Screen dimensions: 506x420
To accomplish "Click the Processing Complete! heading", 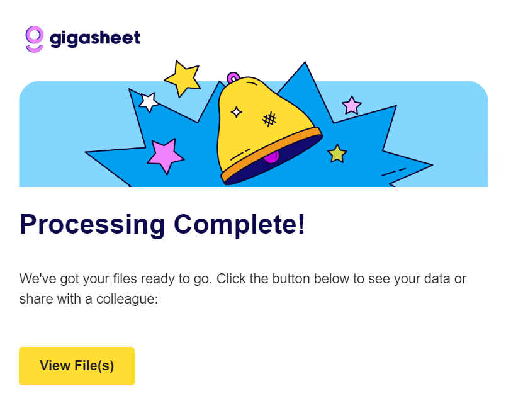I will click(x=162, y=224).
